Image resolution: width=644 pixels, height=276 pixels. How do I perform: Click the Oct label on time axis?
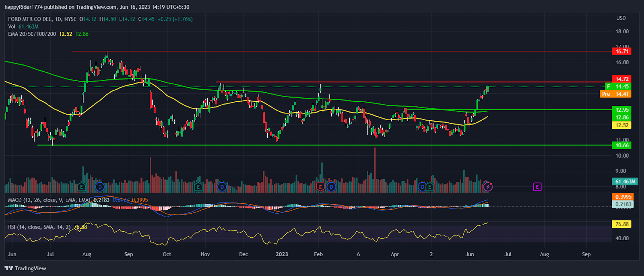(x=167, y=254)
